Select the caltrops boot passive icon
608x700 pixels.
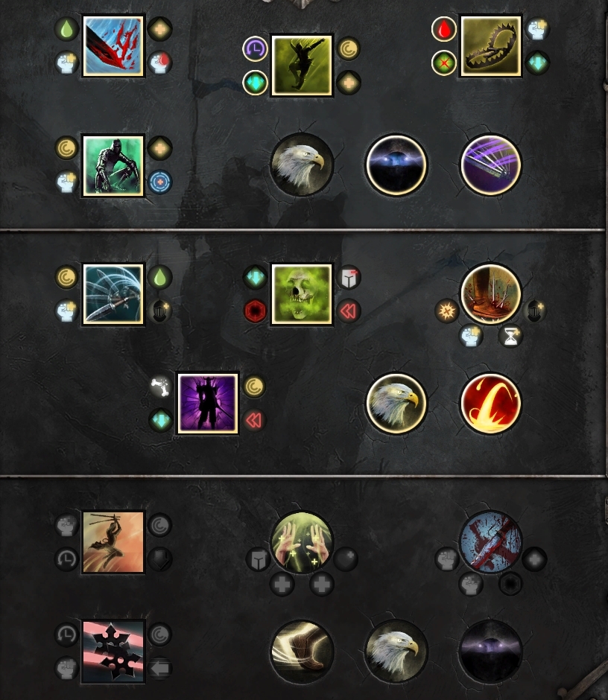click(x=491, y=293)
